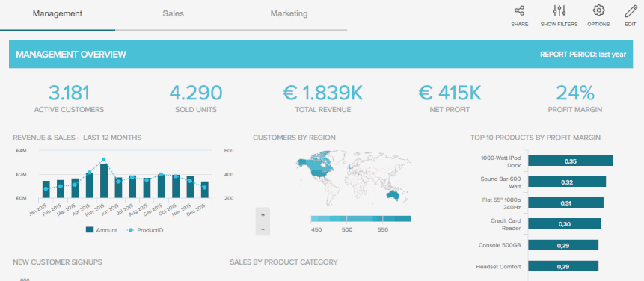Image resolution: width=644 pixels, height=281 pixels.
Task: Zoom in on map with plus button
Action: [x=263, y=214]
